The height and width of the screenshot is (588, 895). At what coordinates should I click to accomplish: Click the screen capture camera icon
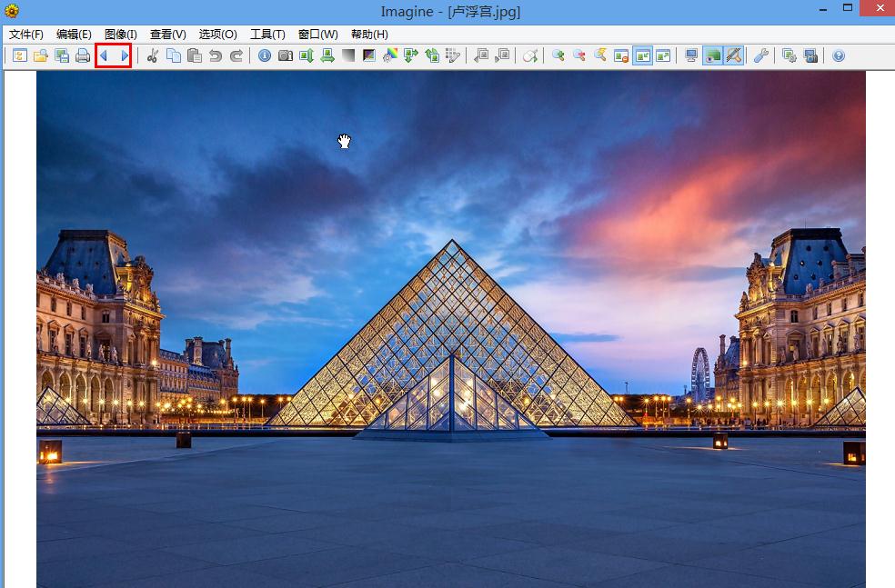(x=810, y=55)
